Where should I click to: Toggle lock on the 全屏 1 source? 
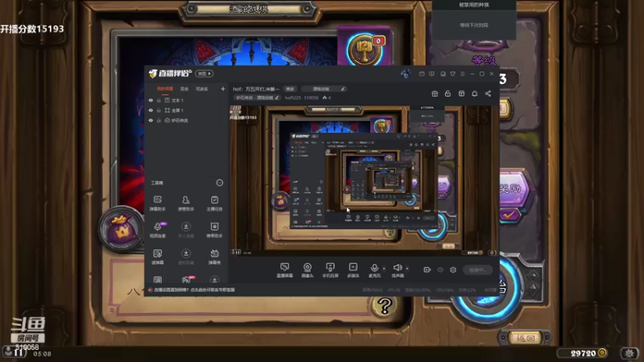tap(159, 110)
